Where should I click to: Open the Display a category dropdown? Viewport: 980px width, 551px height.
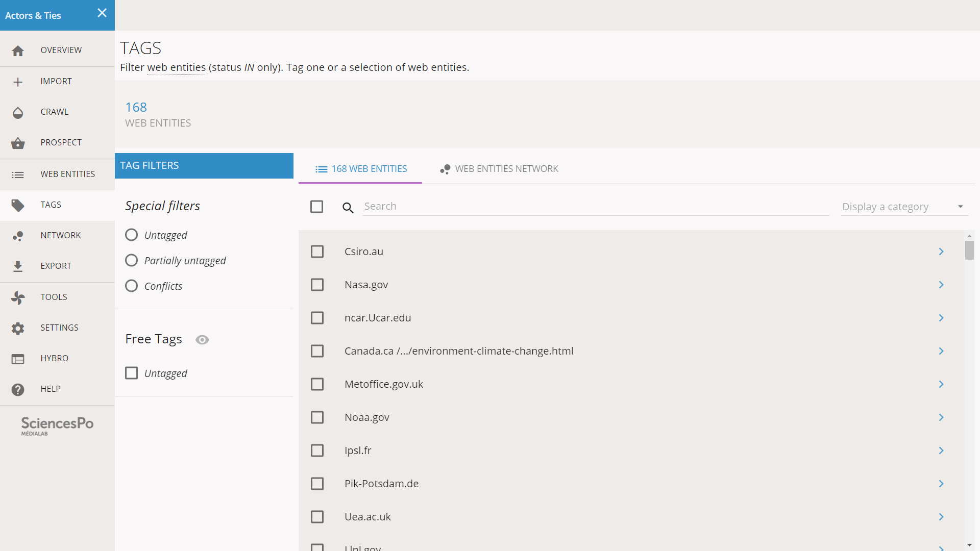click(904, 207)
